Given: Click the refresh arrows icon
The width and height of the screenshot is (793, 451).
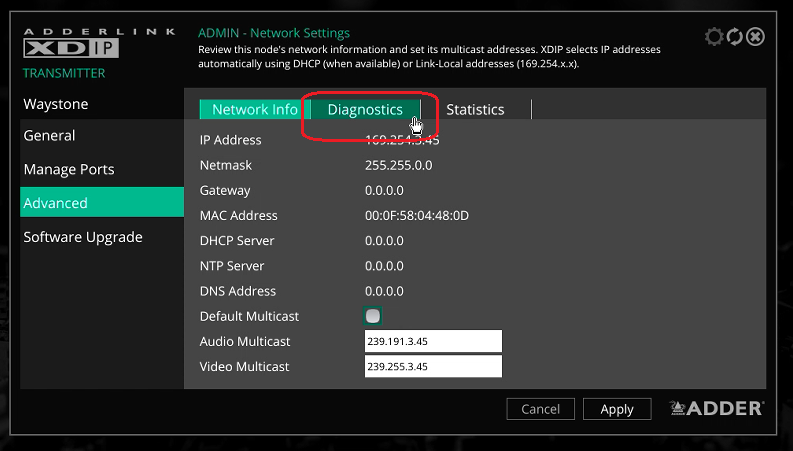Looking at the screenshot, I should (735, 37).
